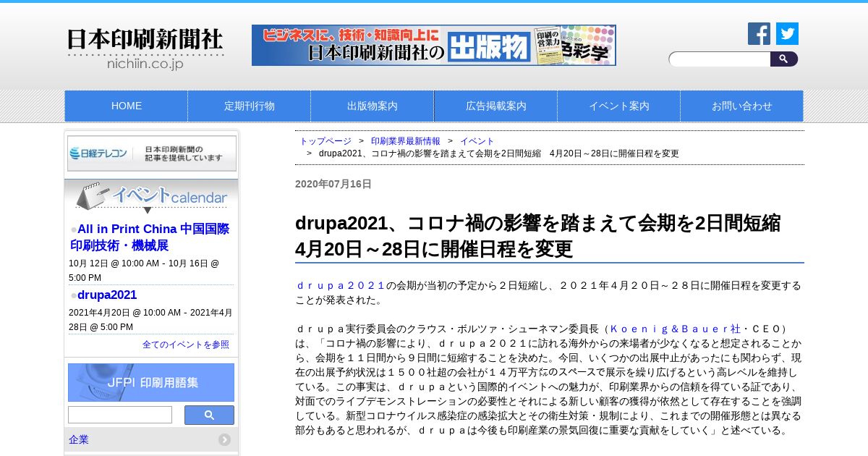Screen dimensions: 868x456
Task: Click the header search input field
Action: tap(720, 59)
